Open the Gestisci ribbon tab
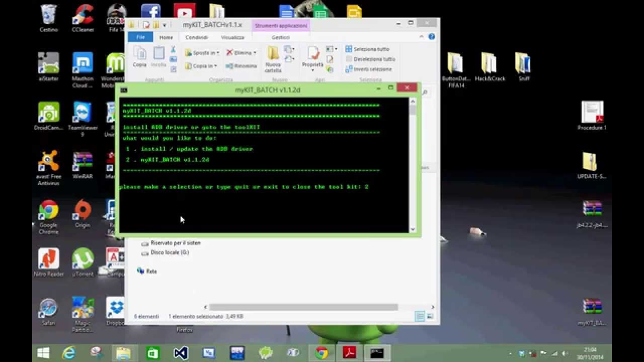 (280, 37)
